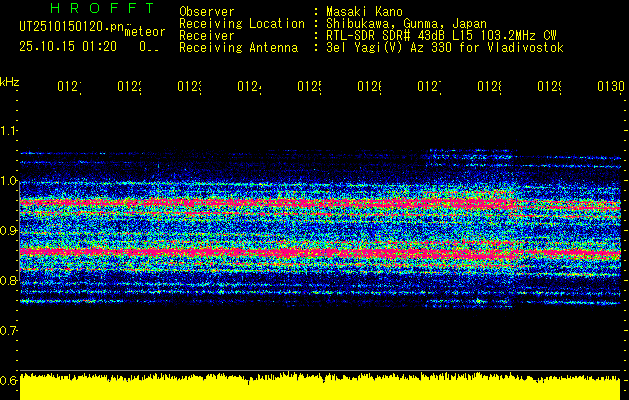
Task: Click the yellow signal level graph
Action: coord(320,386)
